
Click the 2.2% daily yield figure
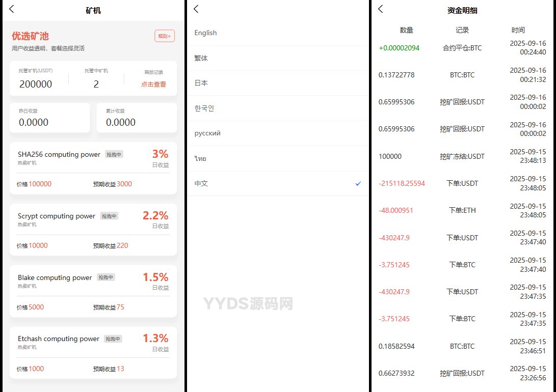click(155, 215)
